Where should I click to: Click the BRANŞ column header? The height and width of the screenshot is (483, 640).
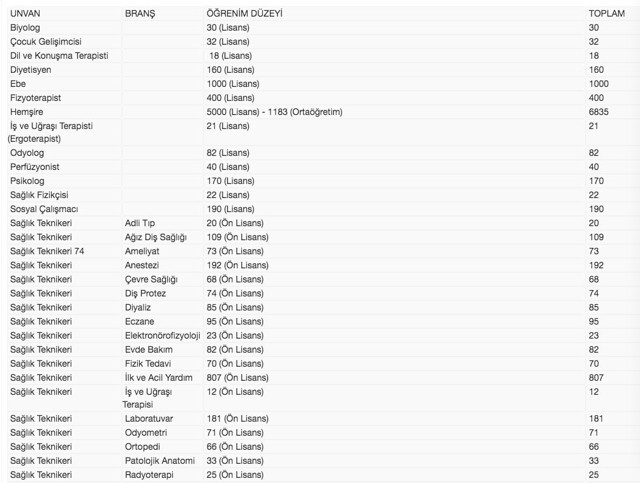141,13
